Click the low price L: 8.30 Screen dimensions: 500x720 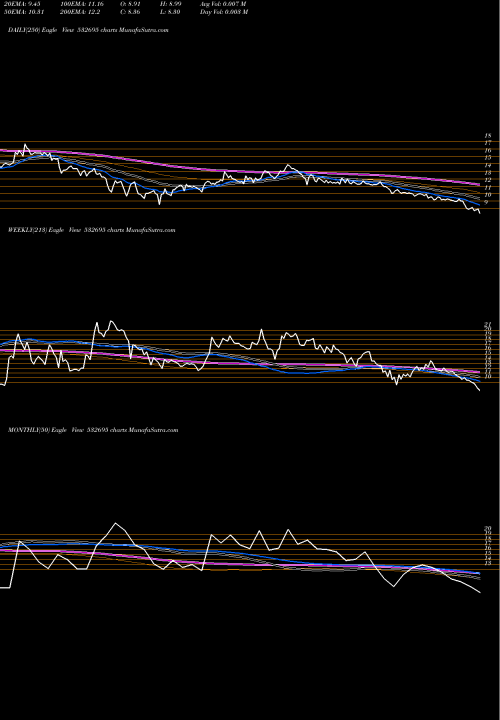[x=170, y=12]
